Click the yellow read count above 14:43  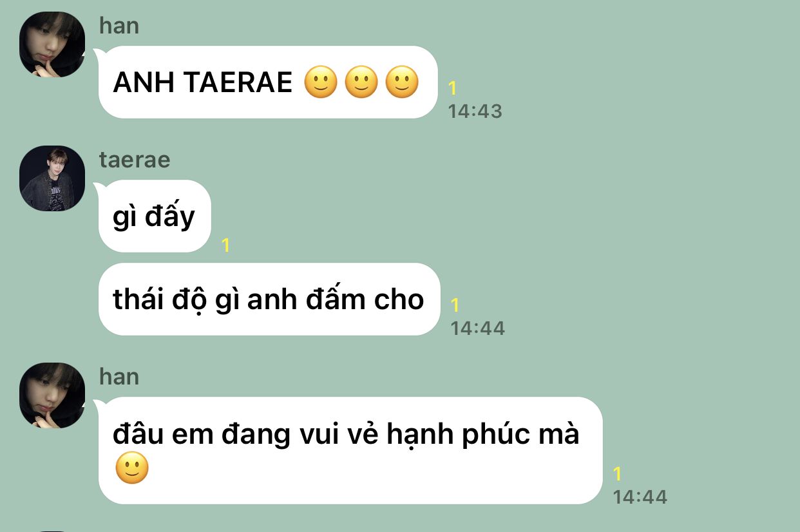pyautogui.click(x=453, y=88)
